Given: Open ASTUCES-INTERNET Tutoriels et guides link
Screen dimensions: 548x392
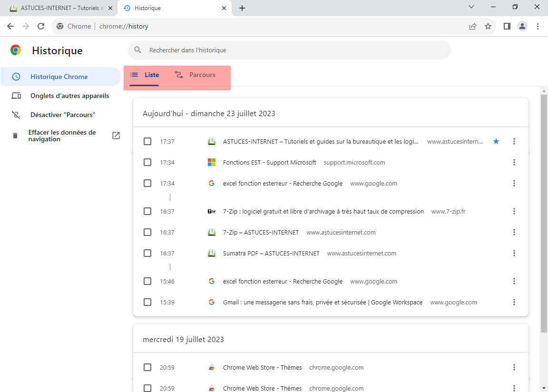Looking at the screenshot, I should (x=321, y=141).
